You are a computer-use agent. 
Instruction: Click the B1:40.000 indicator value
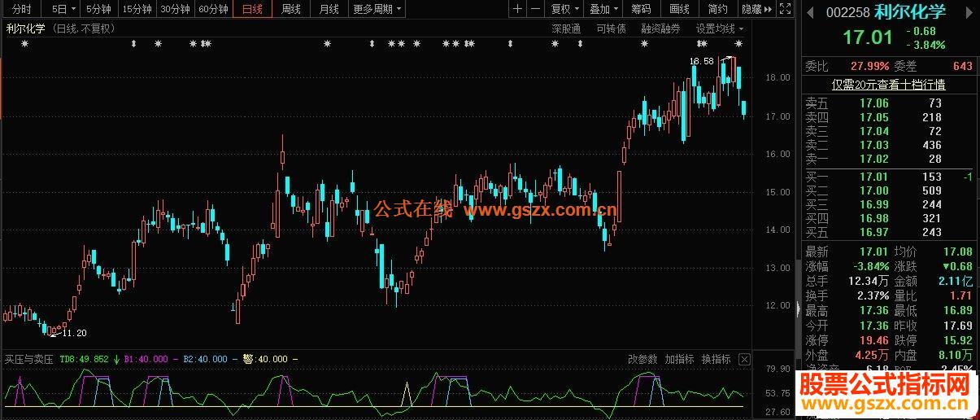tap(146, 359)
